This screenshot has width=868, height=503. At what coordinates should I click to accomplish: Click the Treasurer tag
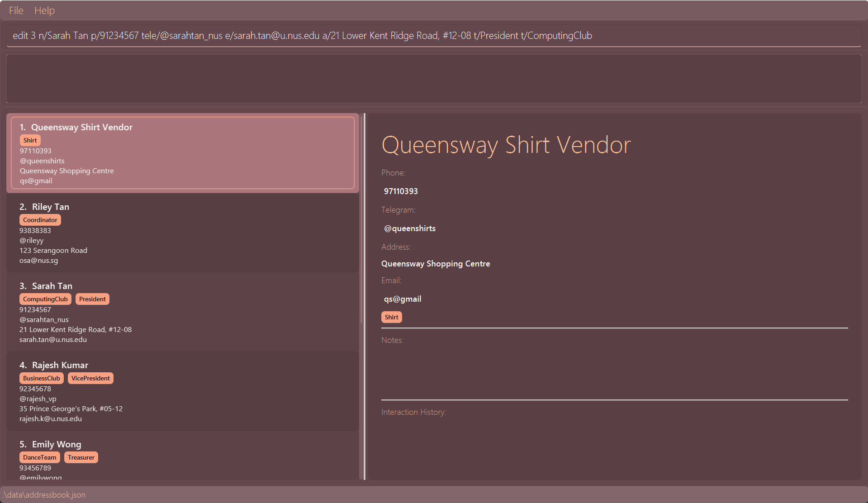(x=81, y=458)
